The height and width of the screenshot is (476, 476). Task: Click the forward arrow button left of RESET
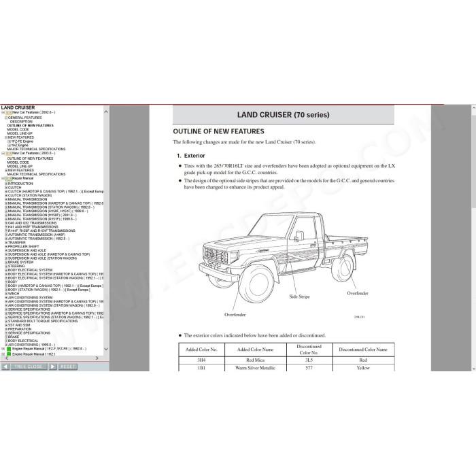click(52, 367)
